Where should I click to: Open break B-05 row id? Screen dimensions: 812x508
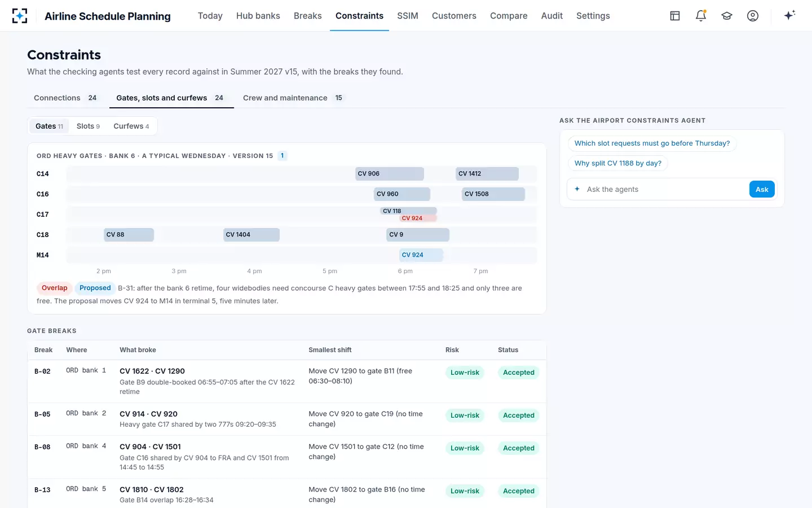pyautogui.click(x=42, y=414)
